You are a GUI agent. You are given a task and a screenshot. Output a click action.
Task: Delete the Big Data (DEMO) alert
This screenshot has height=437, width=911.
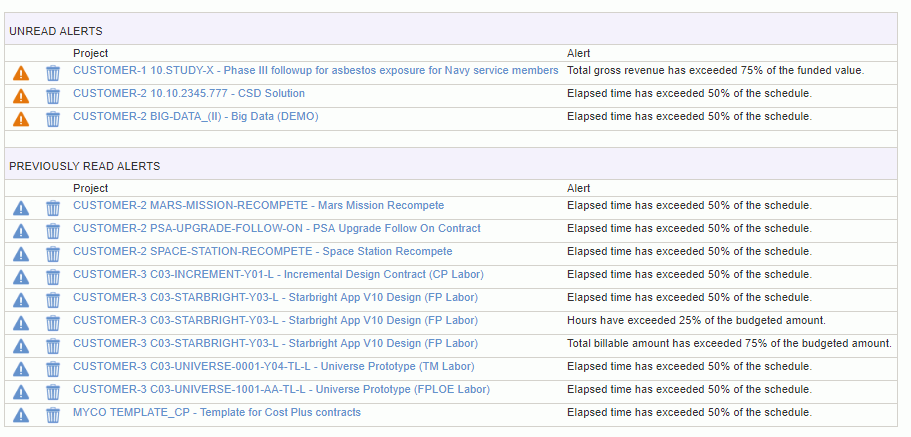53,119
